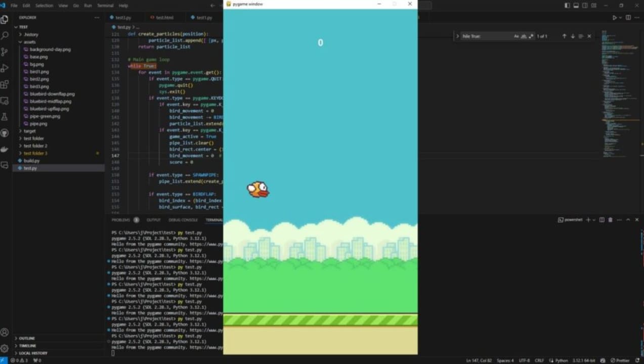
Task: Click the find input containing 'hile True:'
Action: pyautogui.click(x=486, y=36)
